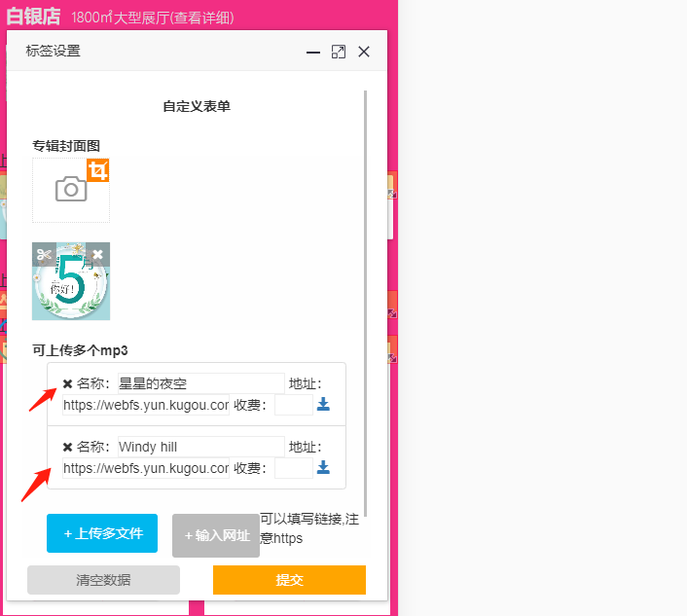Image resolution: width=687 pixels, height=616 pixels.
Task: Click the 上传多文件 button
Action: point(102,533)
